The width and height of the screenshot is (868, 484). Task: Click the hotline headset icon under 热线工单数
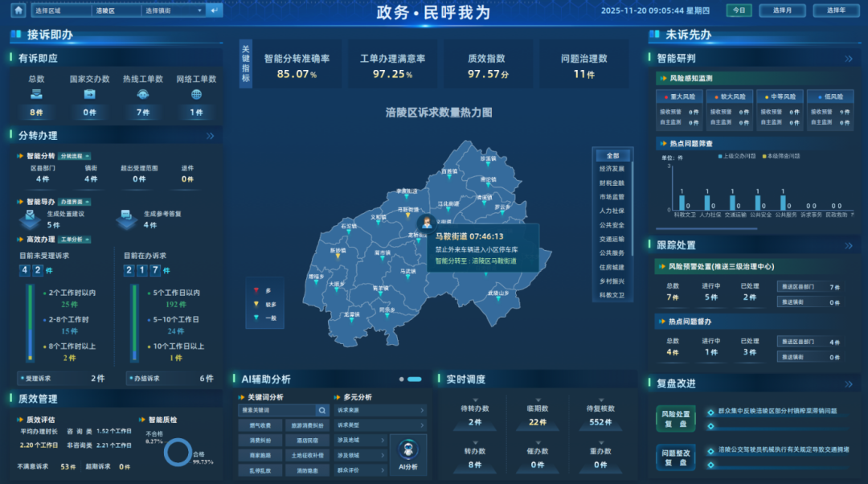pos(142,95)
